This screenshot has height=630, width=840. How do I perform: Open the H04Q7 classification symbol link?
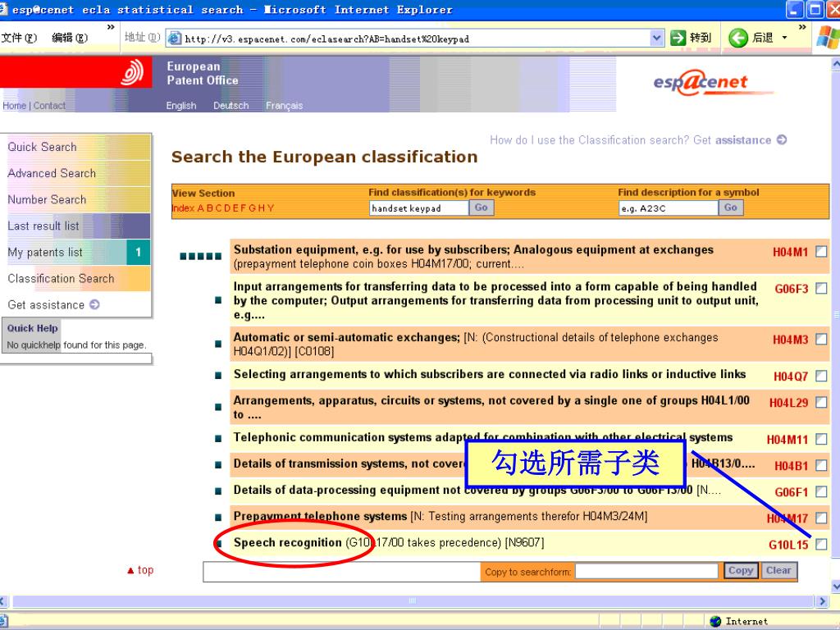(791, 377)
